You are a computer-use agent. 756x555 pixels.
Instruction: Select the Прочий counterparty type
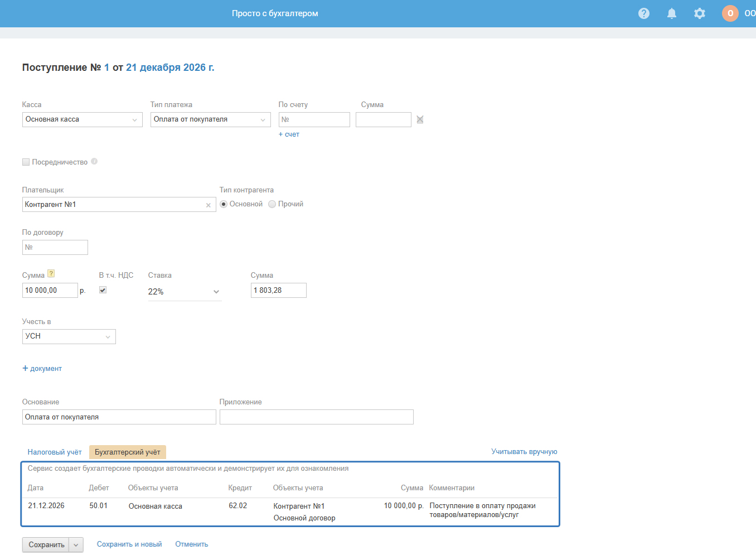(272, 204)
